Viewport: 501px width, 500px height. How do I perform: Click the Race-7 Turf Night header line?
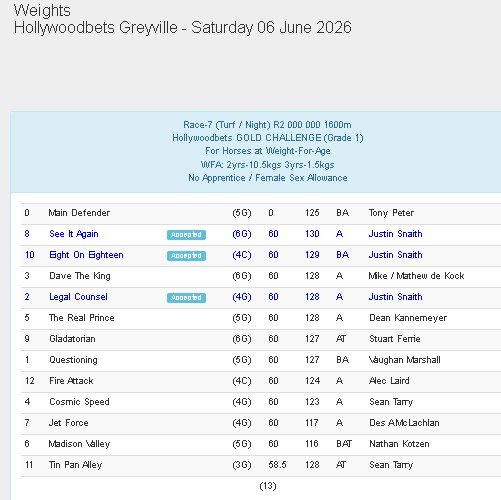[267, 125]
